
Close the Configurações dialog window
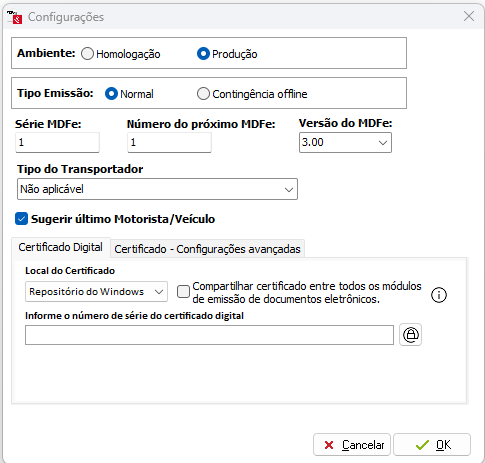point(469,16)
